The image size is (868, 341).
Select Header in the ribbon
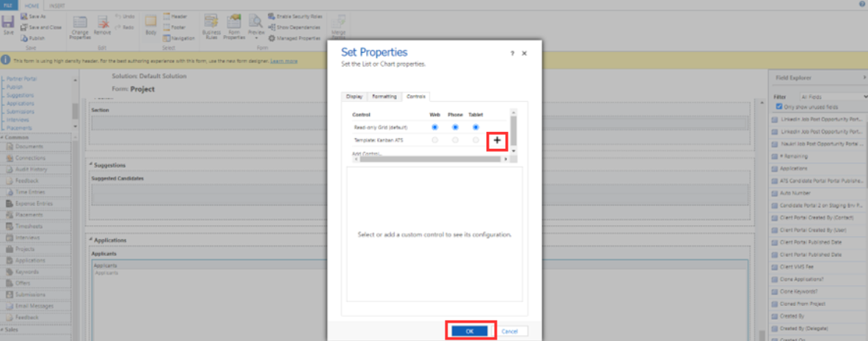tap(176, 17)
